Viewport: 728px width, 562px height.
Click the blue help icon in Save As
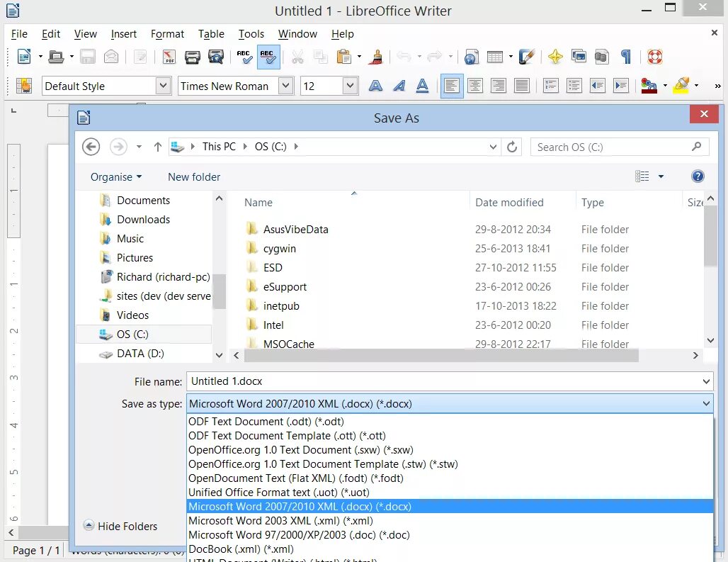(x=698, y=176)
